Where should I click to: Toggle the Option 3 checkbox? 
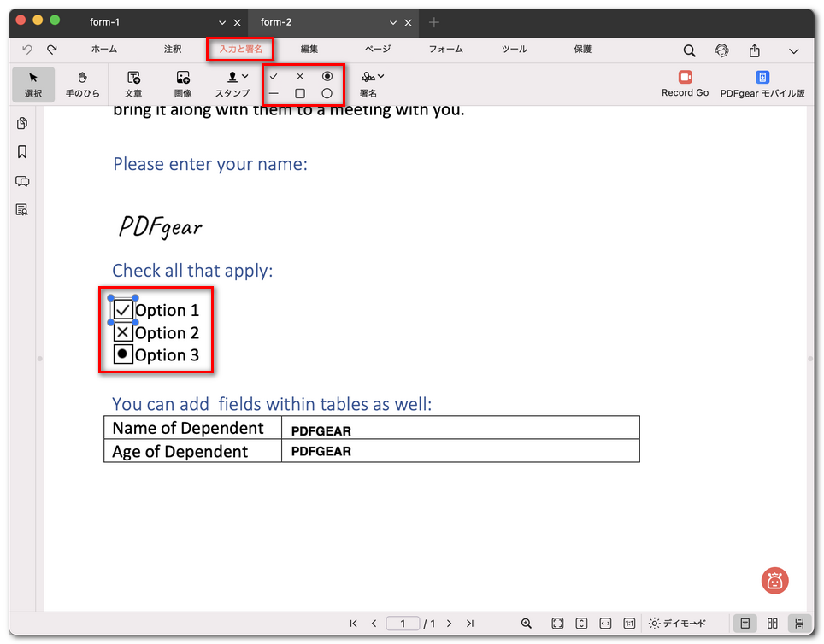123,354
